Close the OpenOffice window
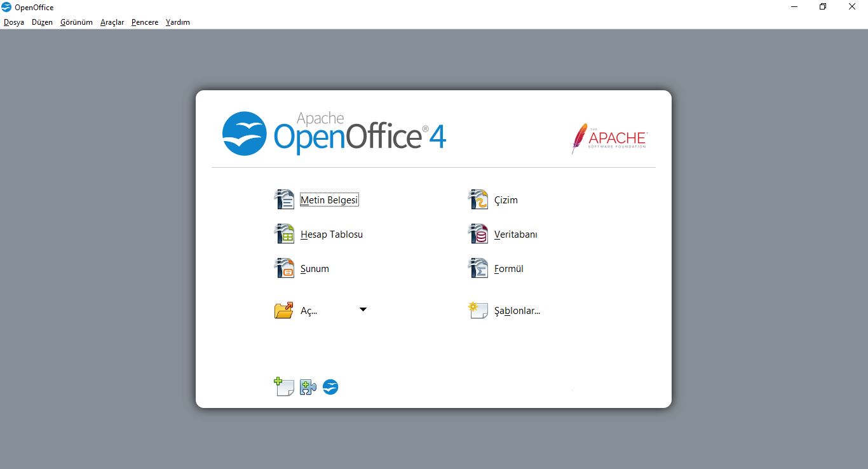The image size is (868, 469). pos(852,7)
